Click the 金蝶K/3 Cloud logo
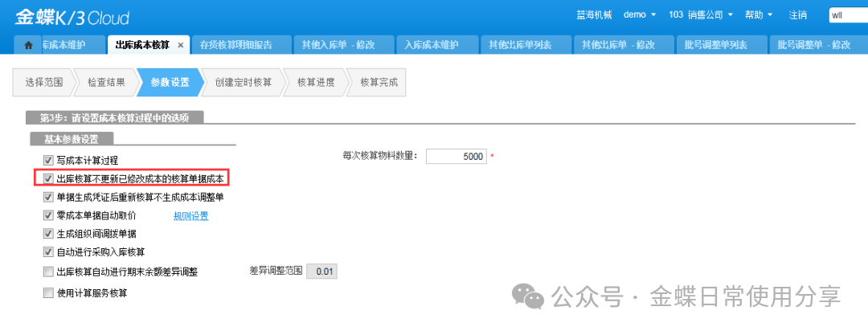The height and width of the screenshot is (331, 868). (x=72, y=18)
